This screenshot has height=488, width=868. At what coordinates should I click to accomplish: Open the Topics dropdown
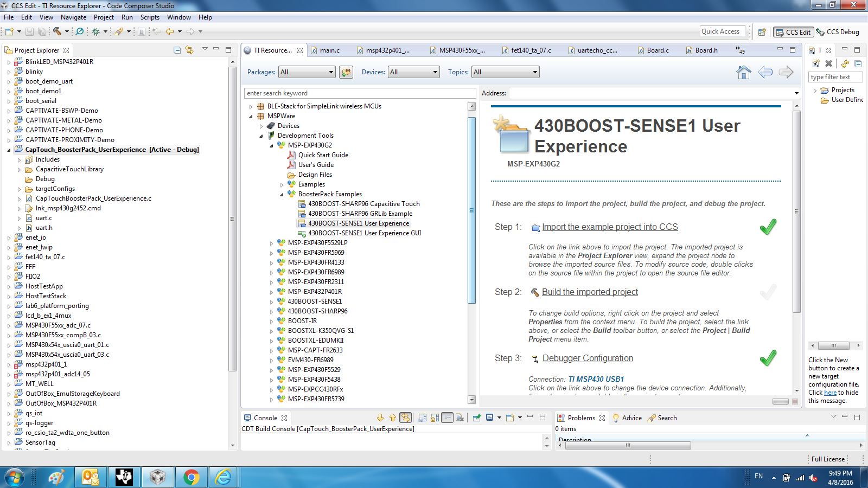(506, 72)
